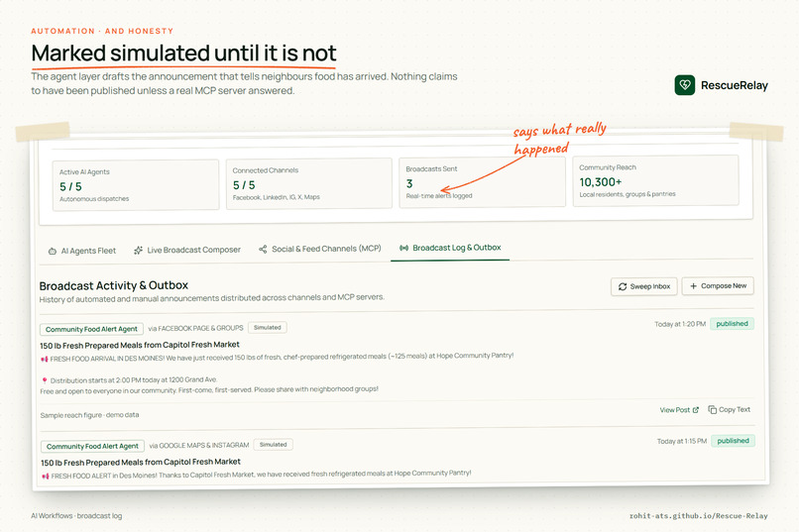799x532 pixels.
Task: Click the Simulated badge on the Google Maps post
Action: (274, 445)
